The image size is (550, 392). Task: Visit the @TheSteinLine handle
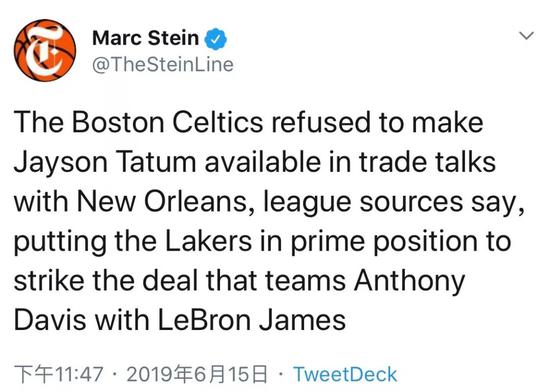pyautogui.click(x=163, y=65)
